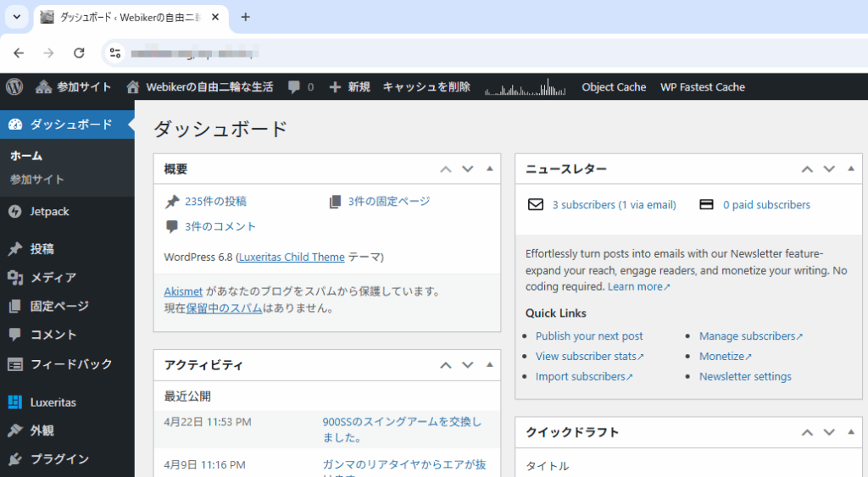Move クイックドラフト widget up
Viewport: 868px width, 477px height.
click(x=807, y=433)
